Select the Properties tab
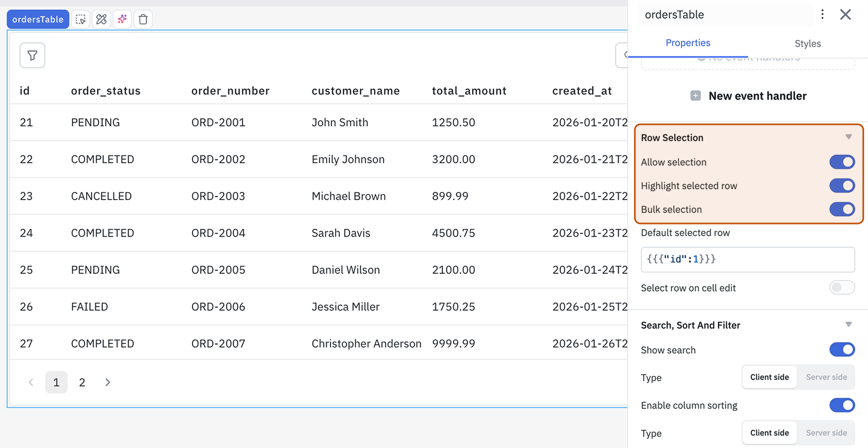 tap(687, 43)
